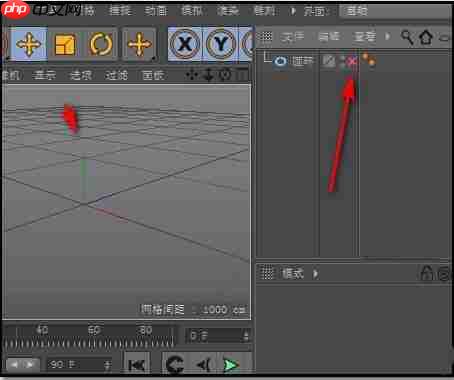Image resolution: width=454 pixels, height=380 pixels.
Task: Click the previous keyframe button
Action: [x=175, y=365]
